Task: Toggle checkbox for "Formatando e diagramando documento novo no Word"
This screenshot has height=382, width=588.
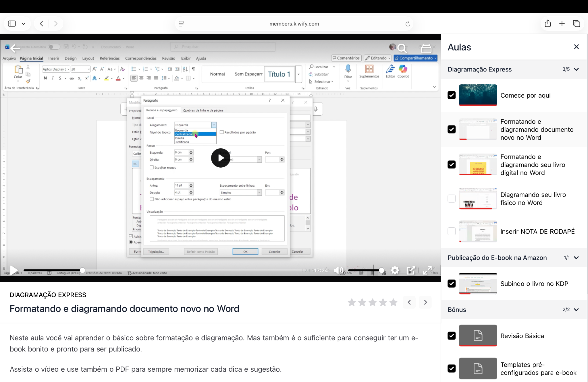Action: tap(452, 129)
